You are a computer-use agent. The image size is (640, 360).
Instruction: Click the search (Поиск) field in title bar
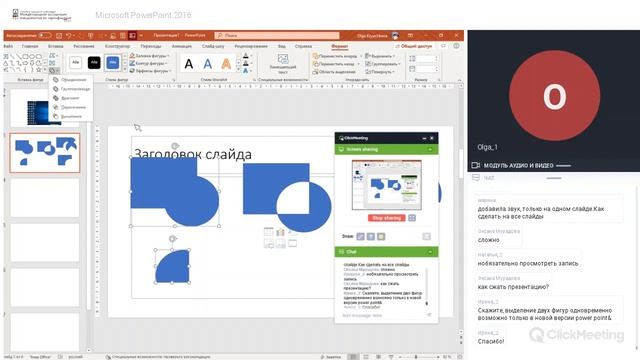277,36
